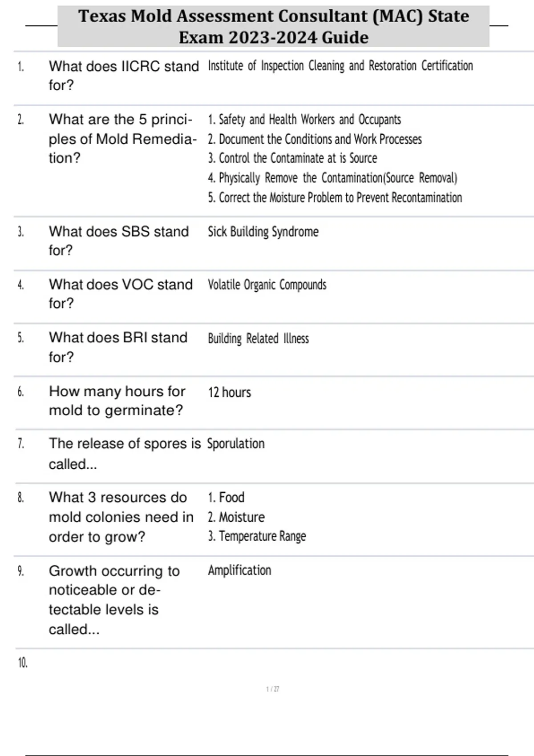Click the "12 hours" answer
Screen dimensions: 534x756
tap(230, 392)
